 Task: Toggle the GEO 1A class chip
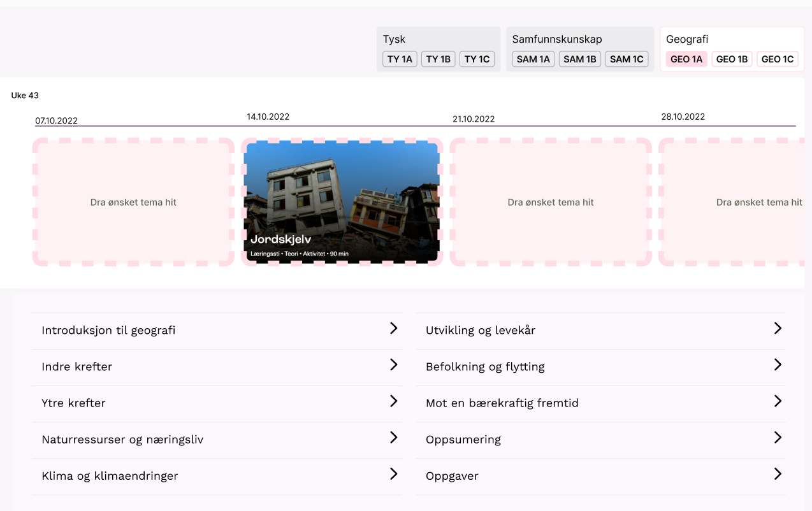tap(686, 59)
